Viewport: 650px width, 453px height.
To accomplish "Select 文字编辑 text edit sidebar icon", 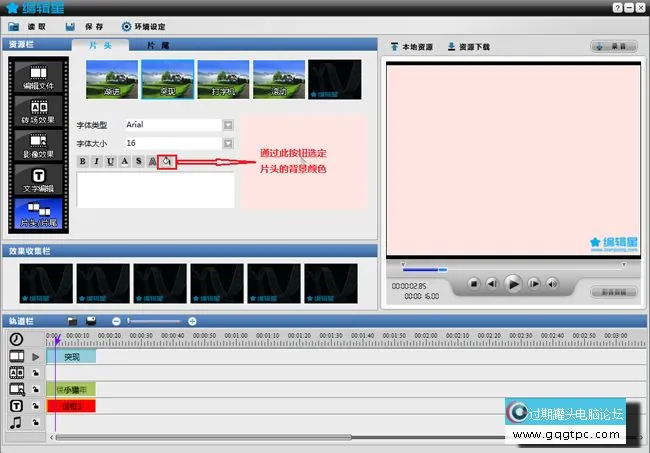I will coord(38,180).
